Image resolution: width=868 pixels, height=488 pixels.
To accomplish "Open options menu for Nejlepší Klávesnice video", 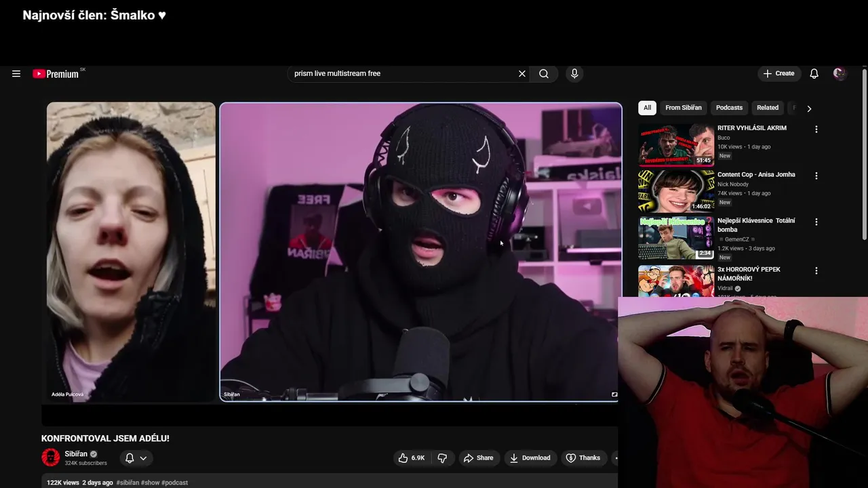I will (x=816, y=222).
